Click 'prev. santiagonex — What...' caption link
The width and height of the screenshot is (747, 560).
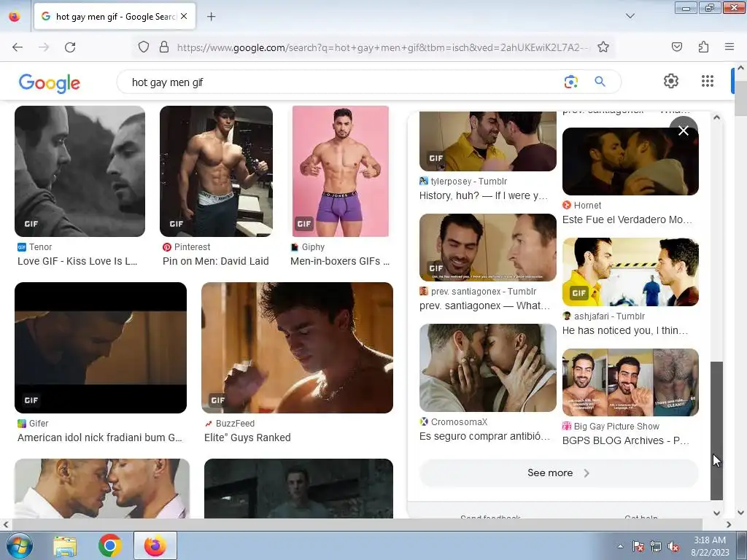(x=484, y=306)
